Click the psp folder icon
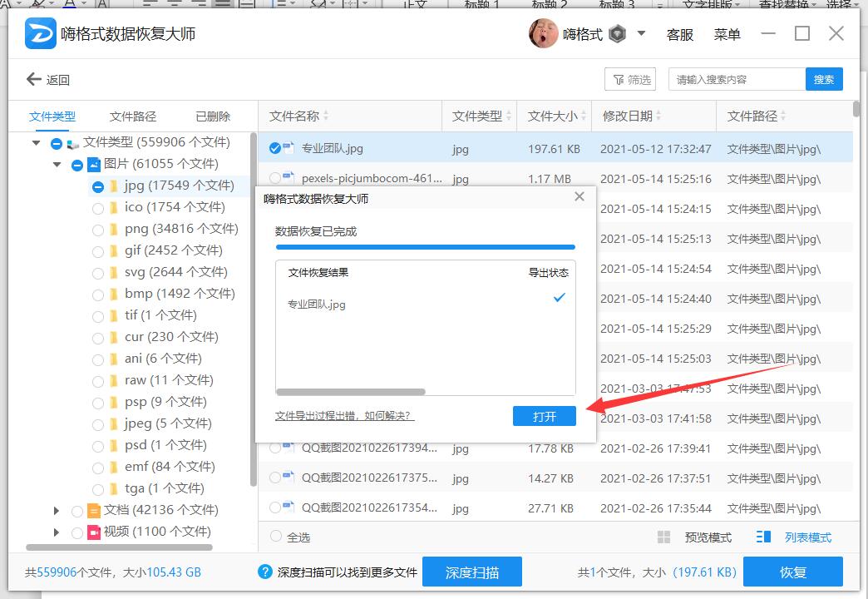Viewport: 868px width, 599px height. pos(113,402)
